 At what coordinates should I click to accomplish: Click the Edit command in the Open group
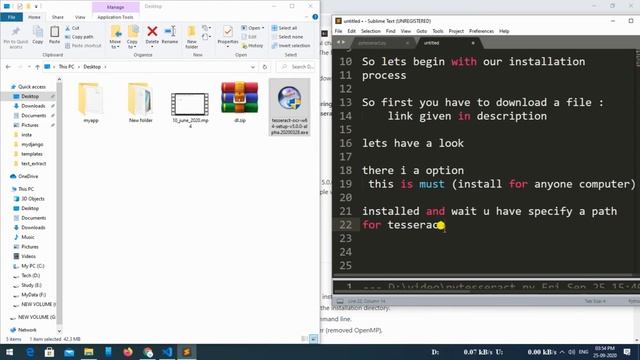coord(249,37)
